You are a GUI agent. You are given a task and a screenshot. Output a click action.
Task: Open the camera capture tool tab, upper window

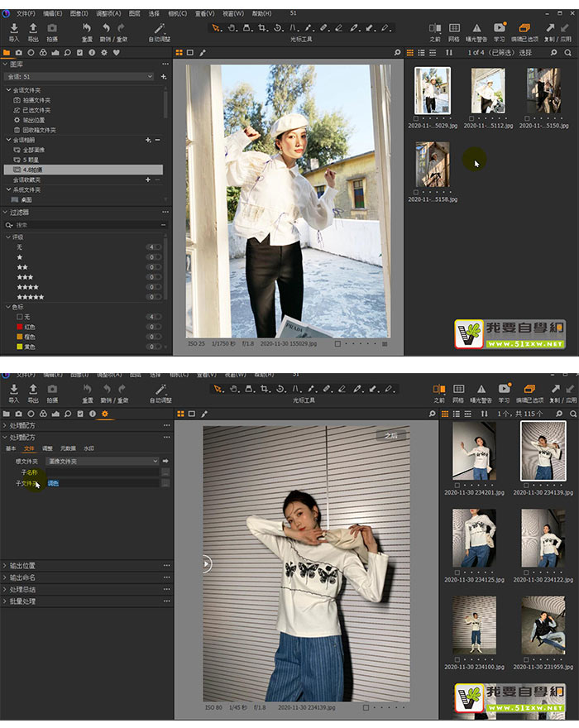tap(18, 52)
